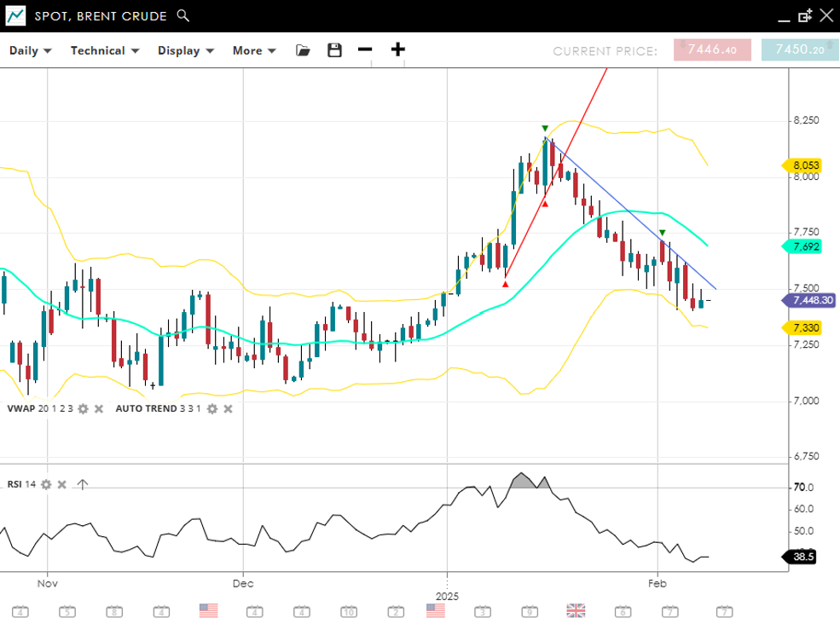
Task: Click the sell price 7446.40 button
Action: click(712, 50)
